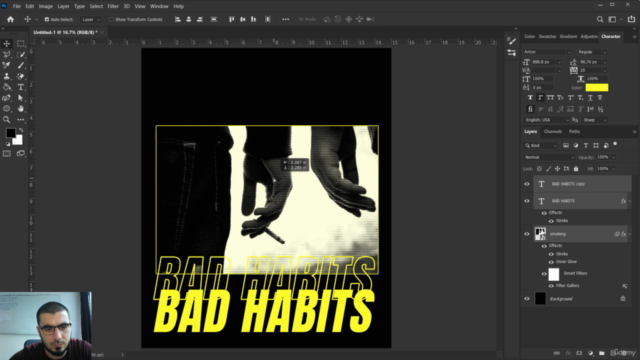Toggle Quick Mask mode

click(7, 153)
